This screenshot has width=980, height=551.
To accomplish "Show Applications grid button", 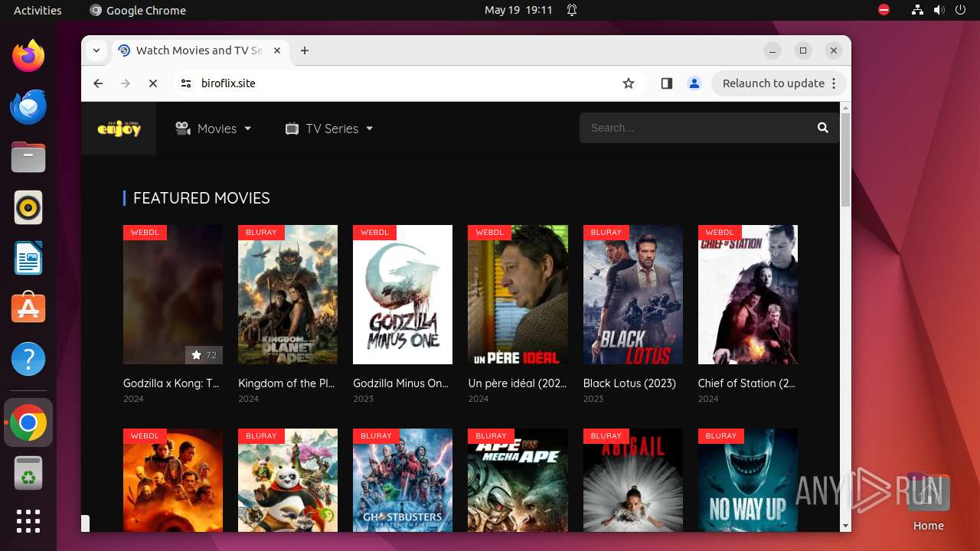I will pyautogui.click(x=28, y=521).
